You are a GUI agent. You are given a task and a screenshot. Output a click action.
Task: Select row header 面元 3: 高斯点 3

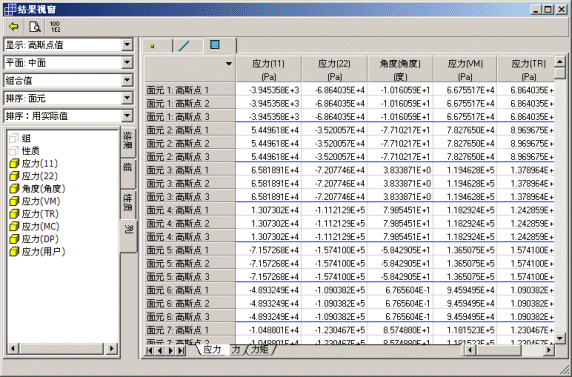click(190, 196)
